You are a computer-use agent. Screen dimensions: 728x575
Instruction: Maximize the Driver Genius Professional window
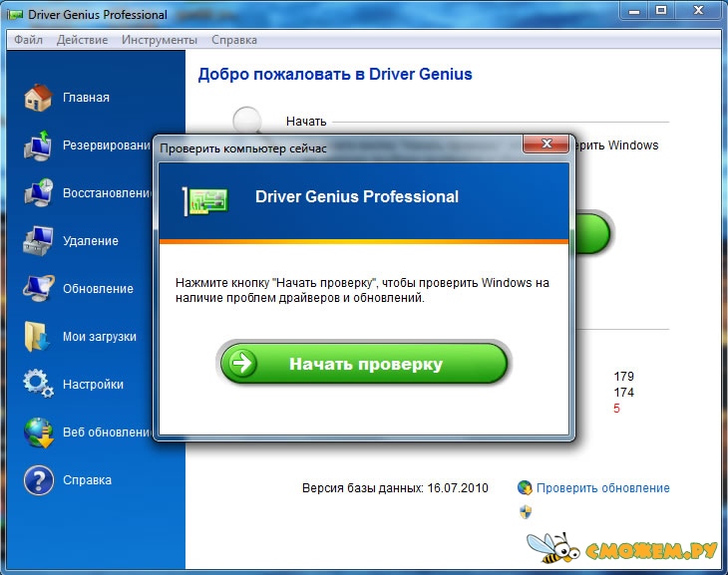click(x=661, y=11)
